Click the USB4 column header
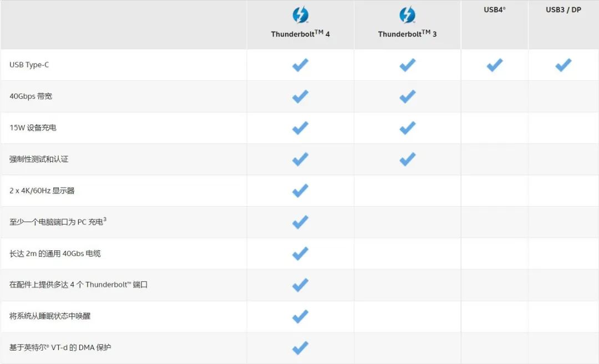The width and height of the screenshot is (599, 364). pos(494,10)
